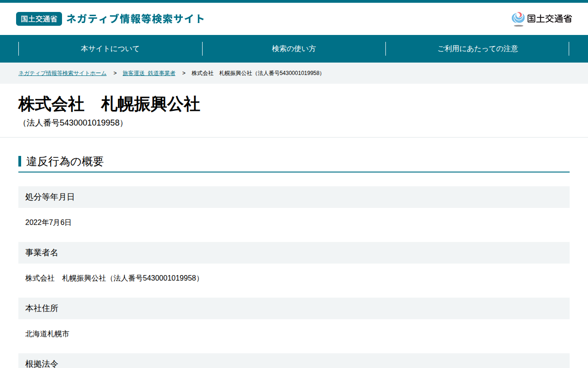Screen dimensions: 588x368
Task: Click the 処分等年月日 row header
Action: coord(294,197)
